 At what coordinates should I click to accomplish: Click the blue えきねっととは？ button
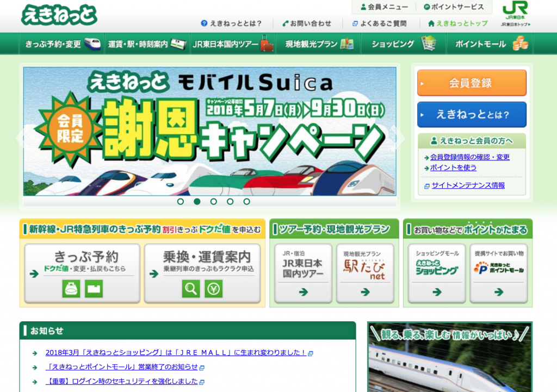coord(472,114)
